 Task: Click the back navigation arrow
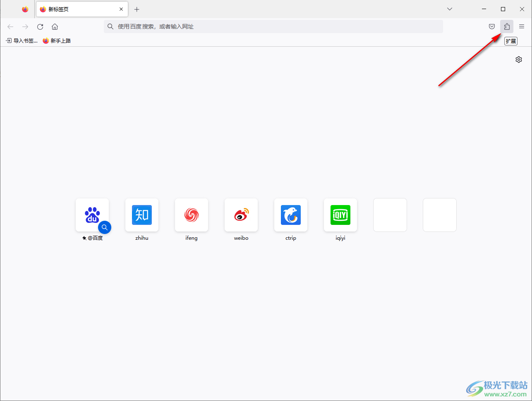click(x=10, y=26)
